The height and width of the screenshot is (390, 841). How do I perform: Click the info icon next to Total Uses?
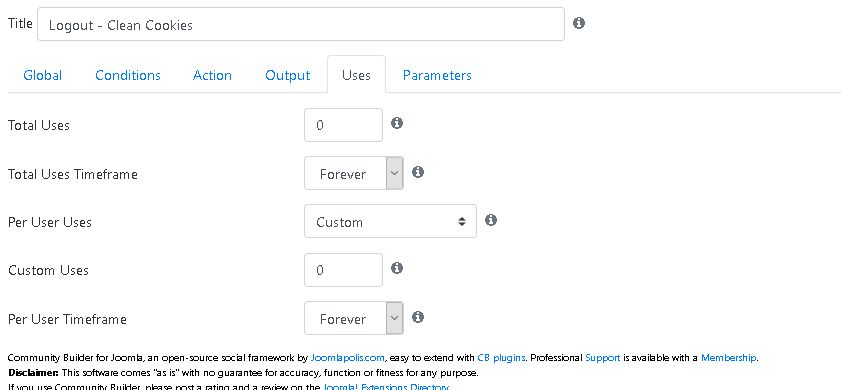(397, 123)
